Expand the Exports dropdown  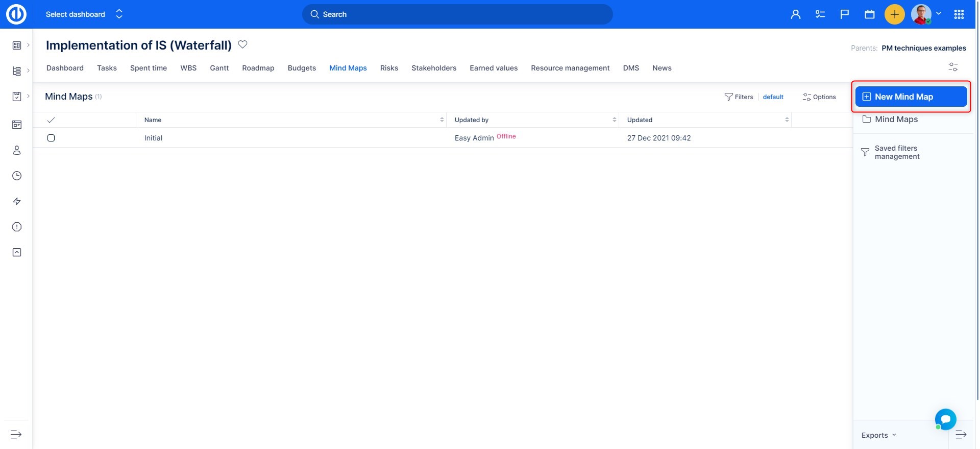tap(878, 435)
